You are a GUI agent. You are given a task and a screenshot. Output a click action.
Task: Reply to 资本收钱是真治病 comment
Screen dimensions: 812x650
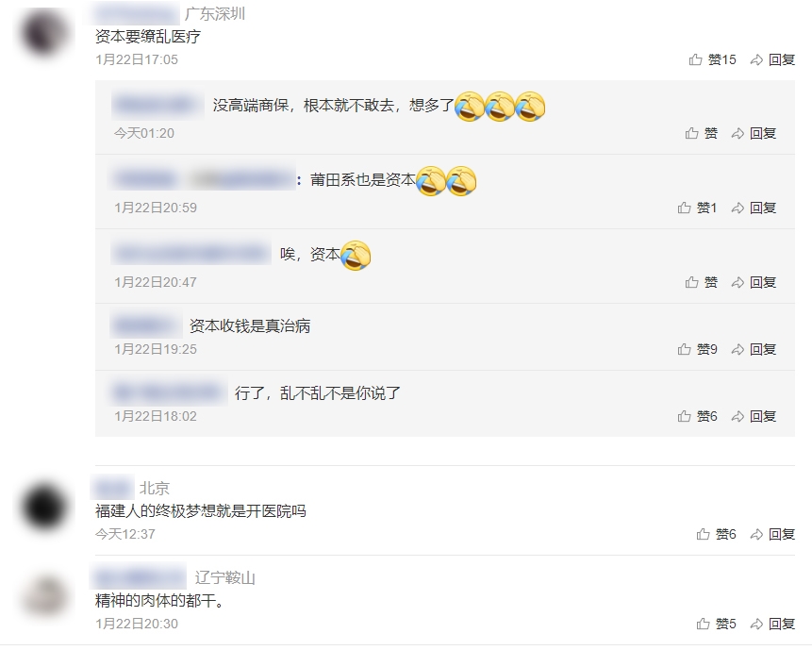[x=754, y=349]
